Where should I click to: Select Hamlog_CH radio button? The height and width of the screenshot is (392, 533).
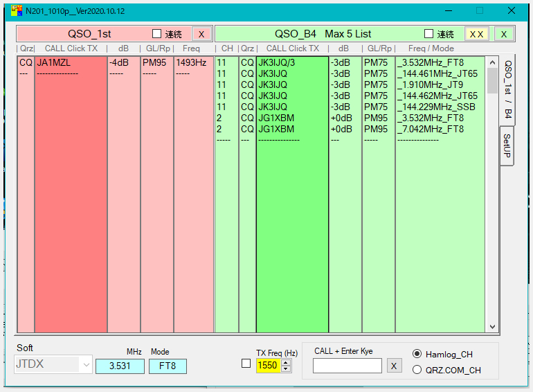tap(417, 354)
